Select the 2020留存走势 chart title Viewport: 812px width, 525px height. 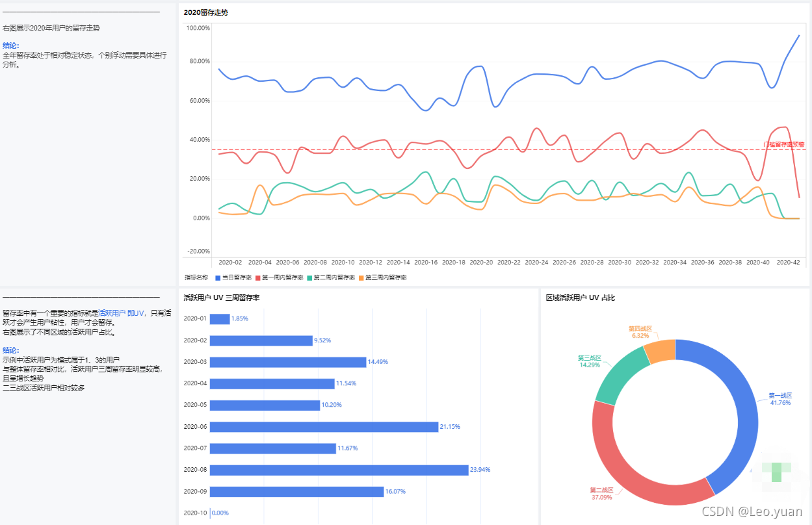[206, 12]
